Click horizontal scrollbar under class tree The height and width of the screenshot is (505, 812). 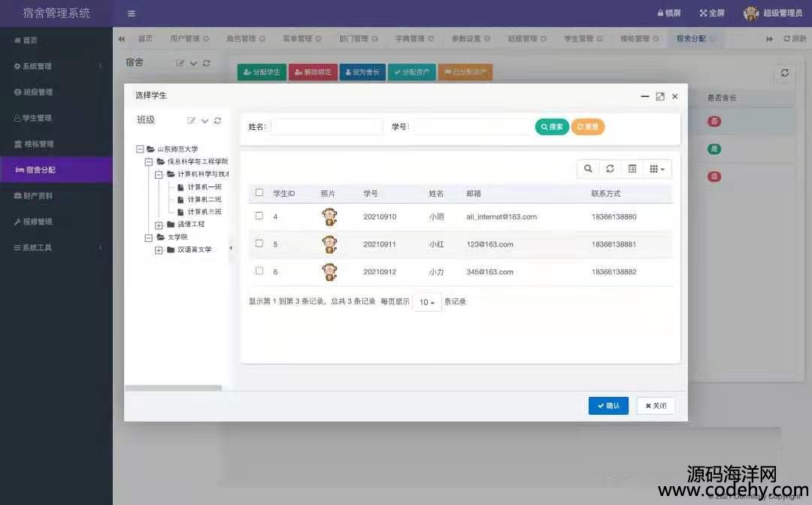tap(174, 388)
